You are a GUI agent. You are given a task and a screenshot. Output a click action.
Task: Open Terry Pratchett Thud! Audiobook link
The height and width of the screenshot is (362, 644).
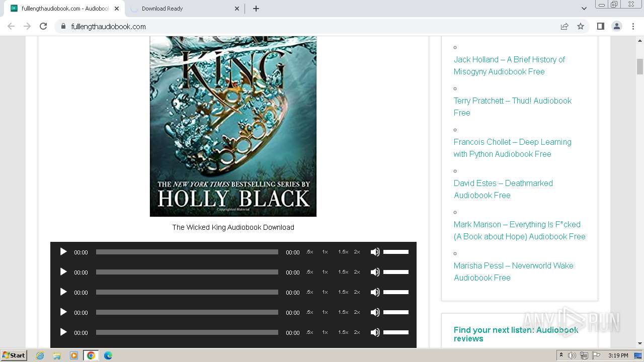pos(513,107)
